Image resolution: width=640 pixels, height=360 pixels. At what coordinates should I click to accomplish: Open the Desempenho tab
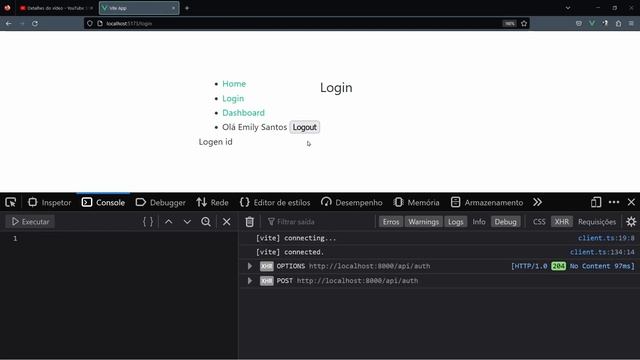coord(351,202)
